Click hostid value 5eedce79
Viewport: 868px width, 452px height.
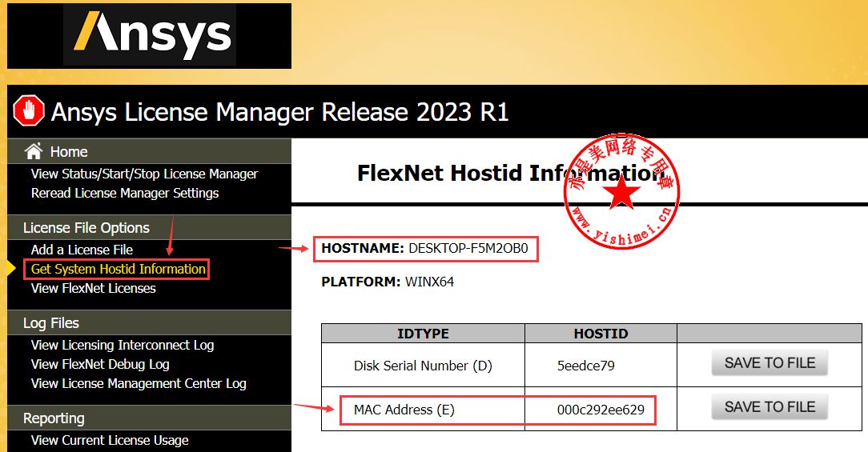[585, 366]
